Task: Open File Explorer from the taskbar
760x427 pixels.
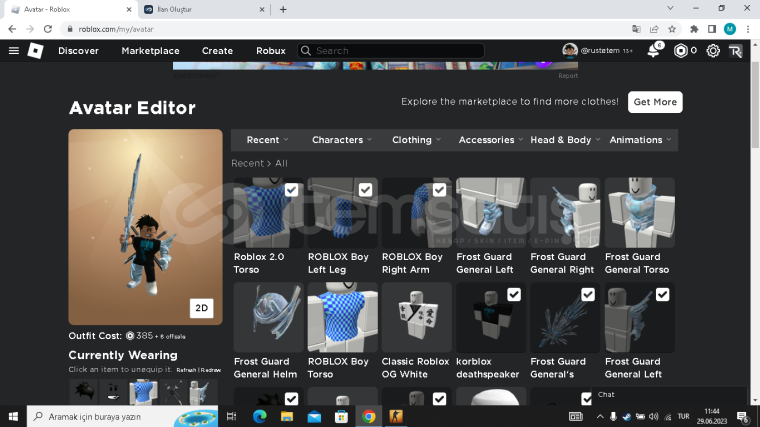Action: tap(287, 417)
